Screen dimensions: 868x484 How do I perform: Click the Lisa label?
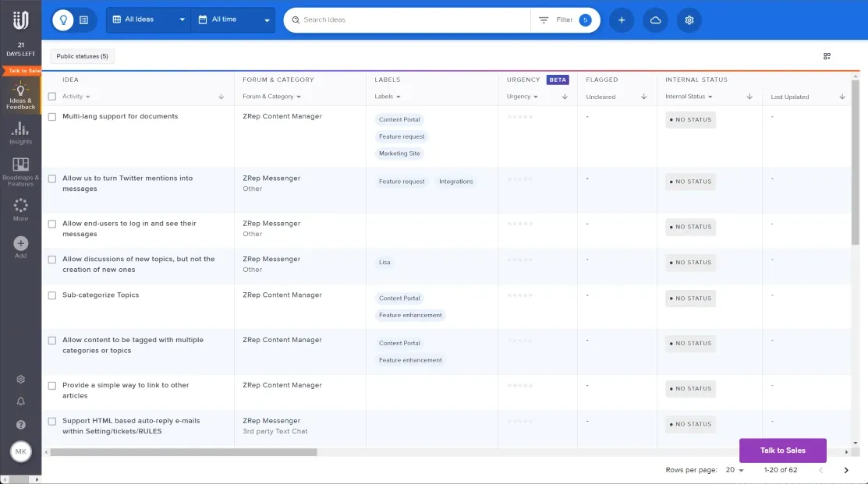point(384,262)
